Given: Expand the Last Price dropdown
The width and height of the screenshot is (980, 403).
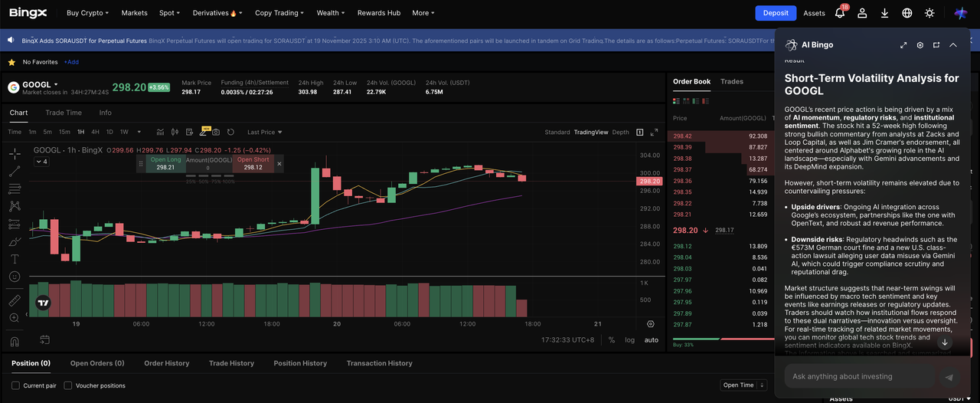Looking at the screenshot, I should click(264, 133).
